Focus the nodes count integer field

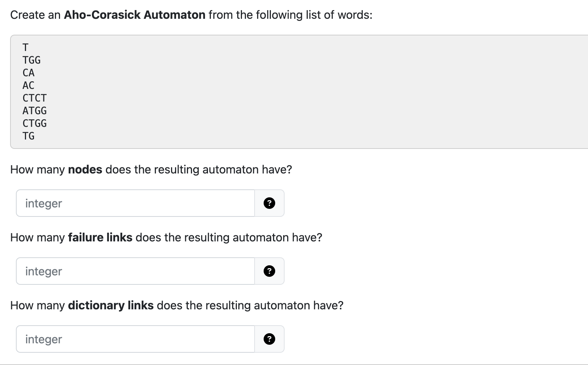pos(136,203)
